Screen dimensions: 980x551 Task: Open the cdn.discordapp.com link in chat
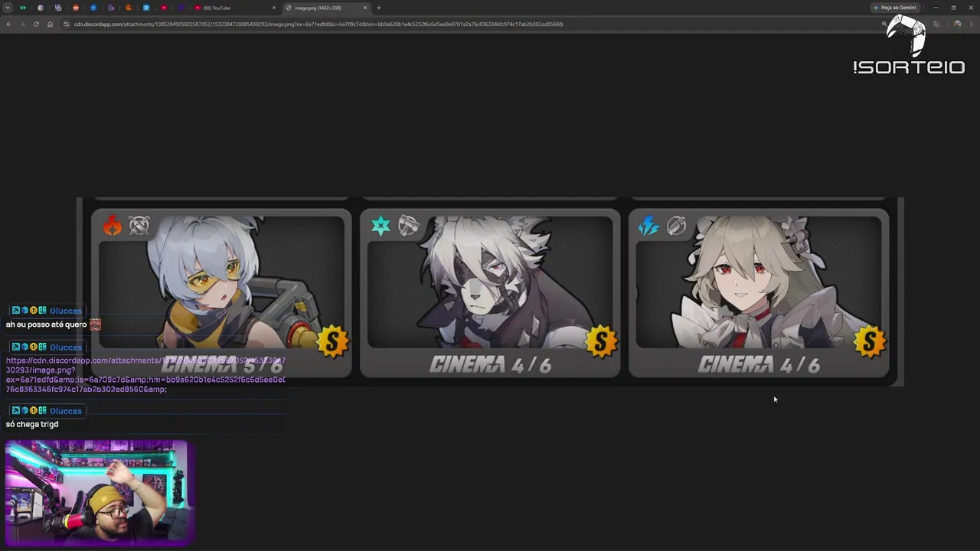tap(145, 375)
